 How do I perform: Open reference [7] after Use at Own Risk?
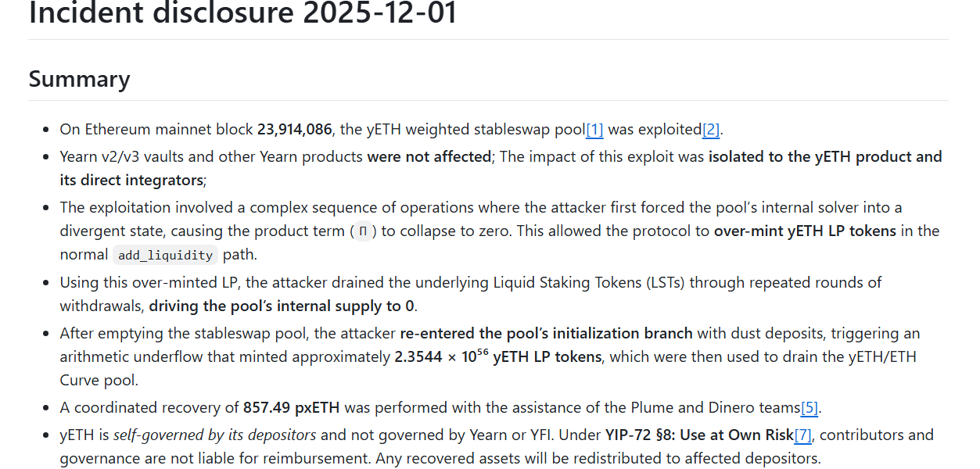(802, 435)
